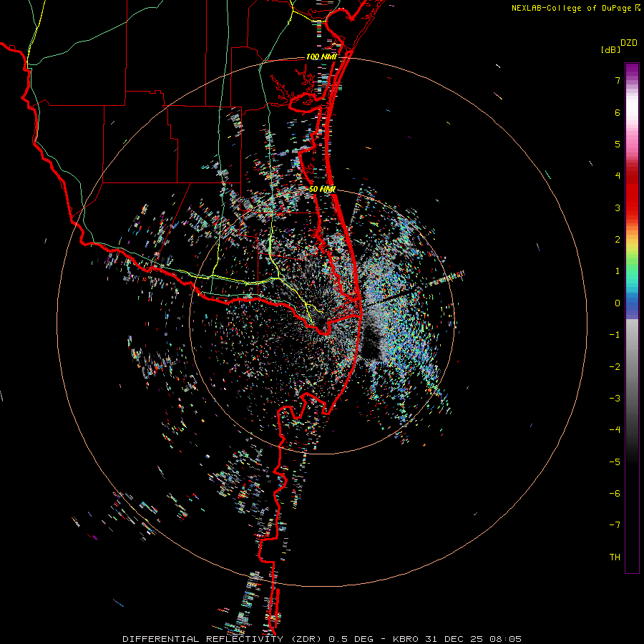Click the -3 value on the color scale
Screen dimensions: 644x644
(615, 399)
